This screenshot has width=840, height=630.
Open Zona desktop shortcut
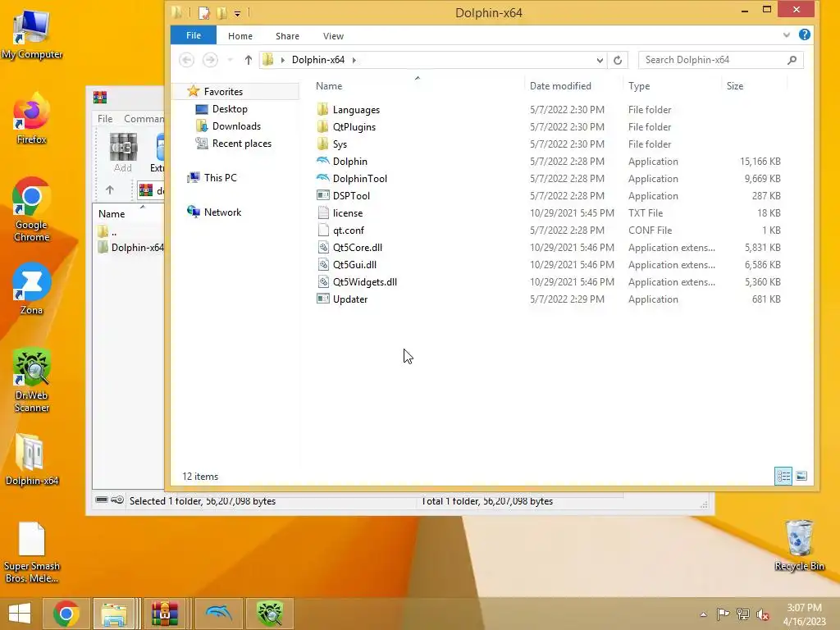point(32,290)
